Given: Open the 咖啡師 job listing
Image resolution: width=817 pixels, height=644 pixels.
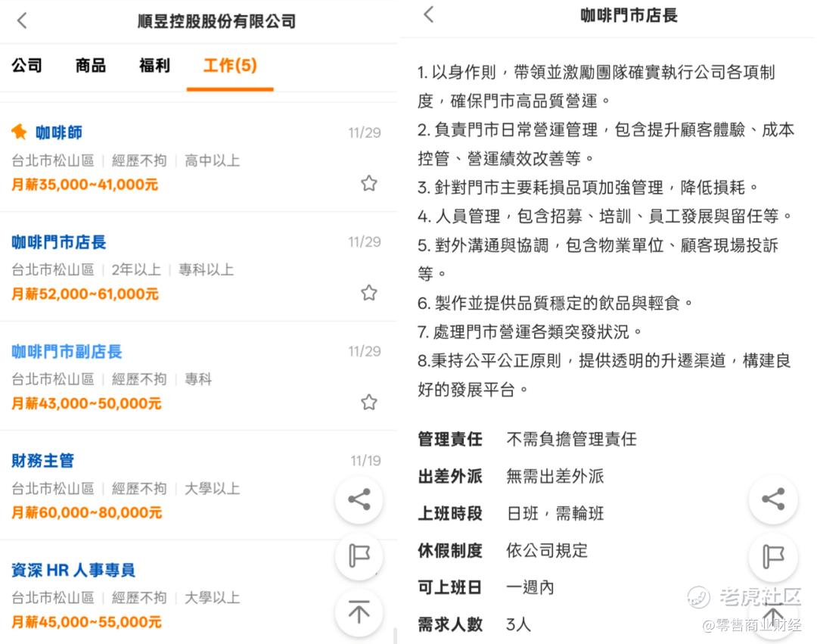Looking at the screenshot, I should (x=59, y=132).
